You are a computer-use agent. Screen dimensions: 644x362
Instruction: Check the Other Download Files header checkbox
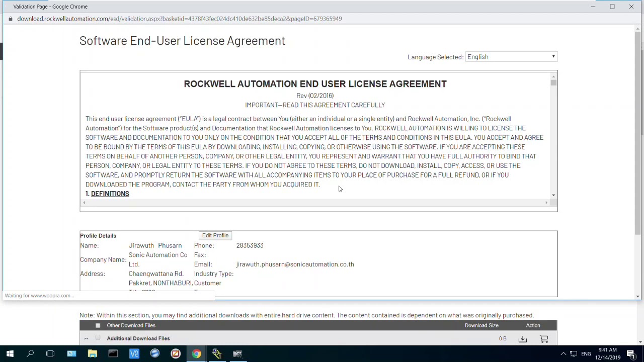pyautogui.click(x=98, y=325)
